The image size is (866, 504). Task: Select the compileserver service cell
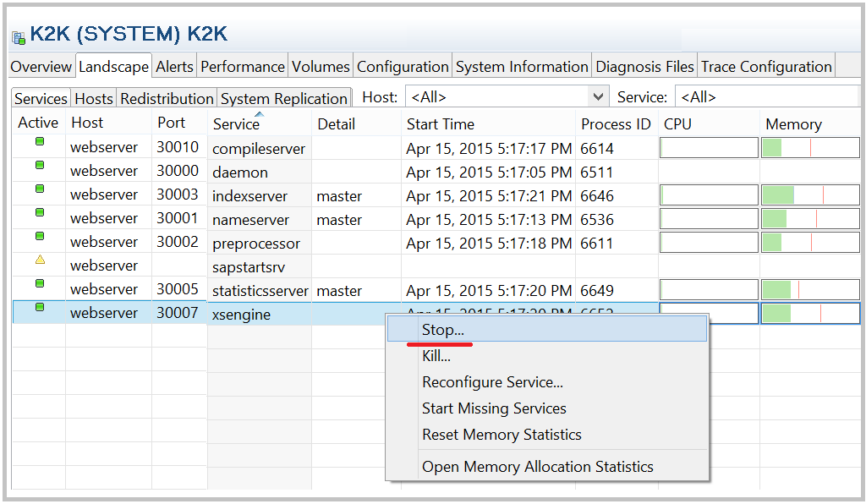(x=259, y=149)
